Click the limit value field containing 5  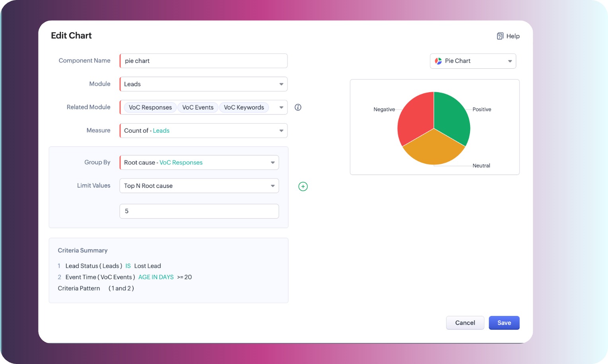(199, 211)
